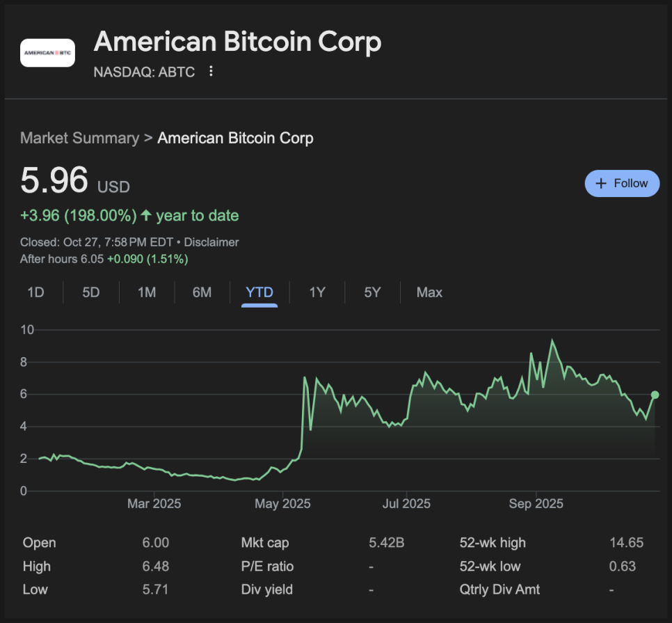The height and width of the screenshot is (623, 672).
Task: Click the American Bitcoin Corp logo
Action: pos(47,53)
